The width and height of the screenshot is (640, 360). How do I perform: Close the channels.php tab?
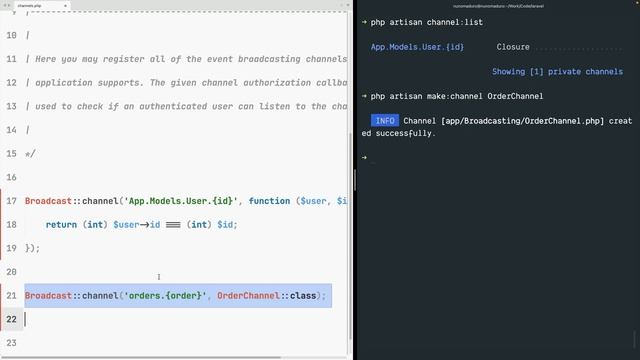pyautogui.click(x=65, y=6)
